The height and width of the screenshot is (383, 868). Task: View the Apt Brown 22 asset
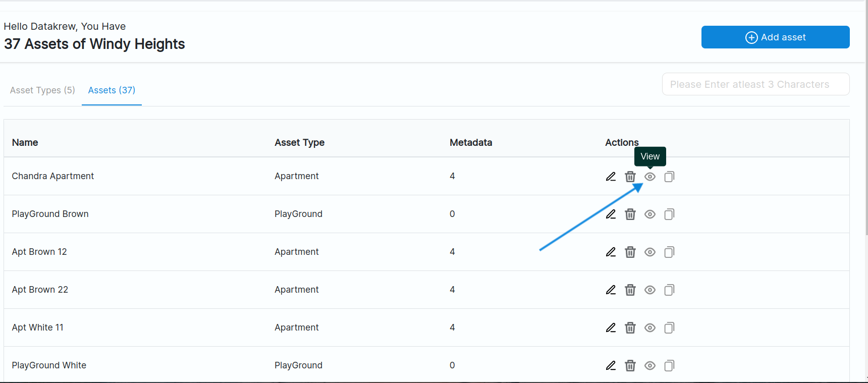[650, 290]
